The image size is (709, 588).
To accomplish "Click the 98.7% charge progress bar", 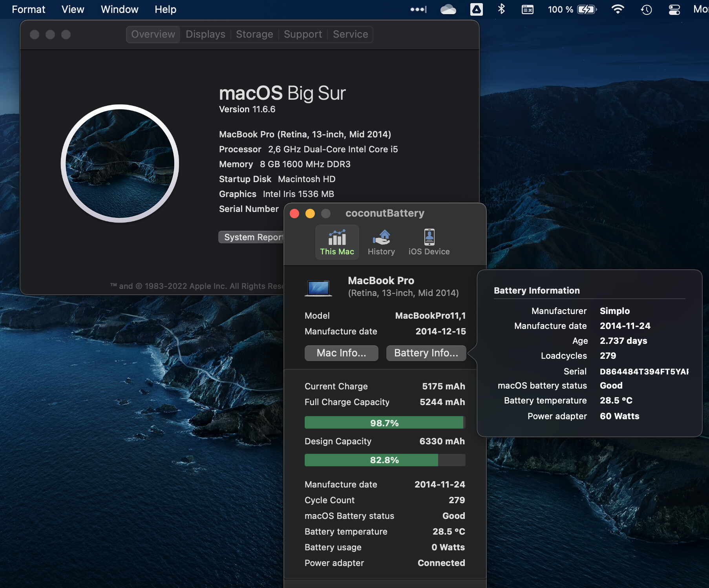I will (x=385, y=423).
